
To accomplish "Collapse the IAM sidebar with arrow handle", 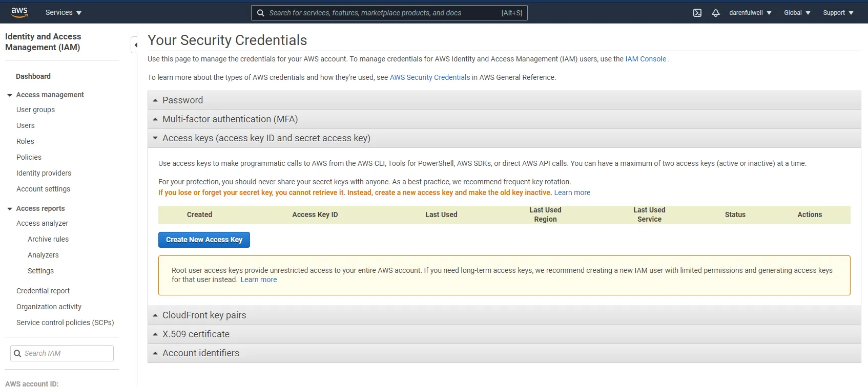I will (x=135, y=45).
